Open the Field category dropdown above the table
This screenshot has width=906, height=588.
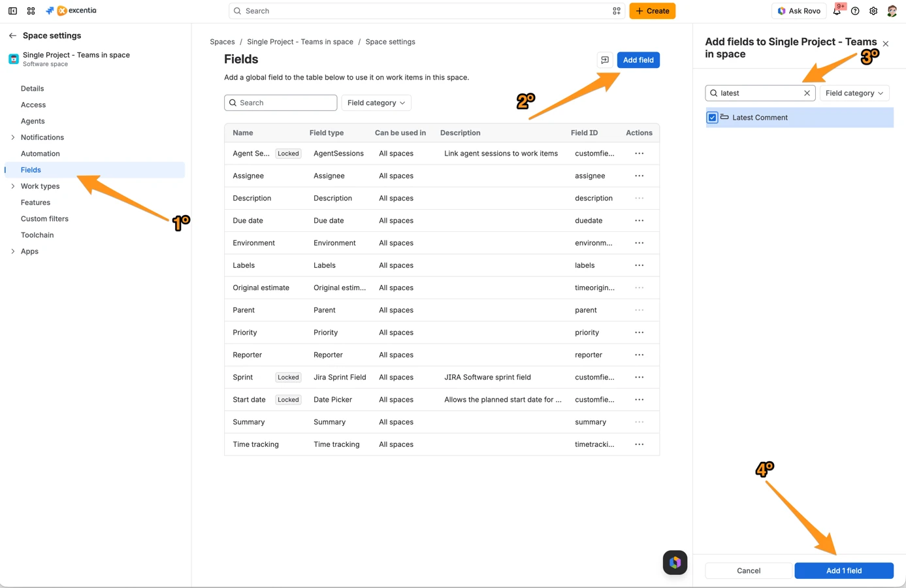click(x=376, y=103)
